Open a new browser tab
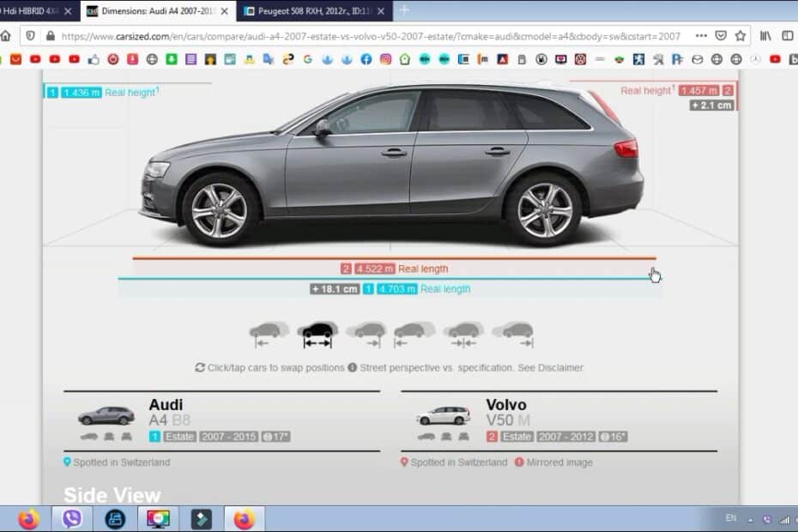 pyautogui.click(x=404, y=10)
